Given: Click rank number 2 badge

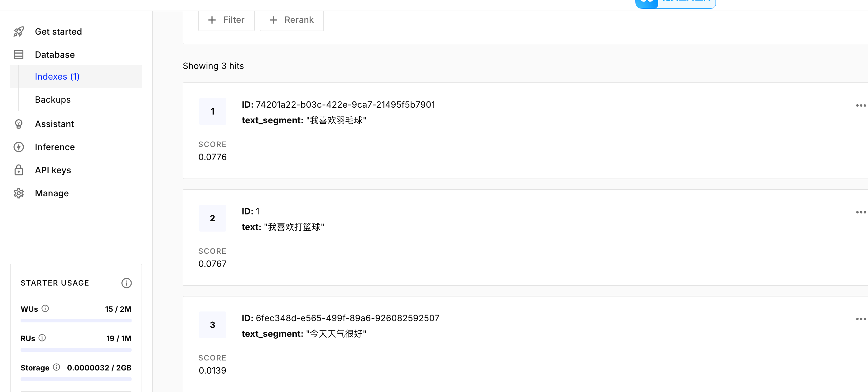Looking at the screenshot, I should (x=213, y=218).
